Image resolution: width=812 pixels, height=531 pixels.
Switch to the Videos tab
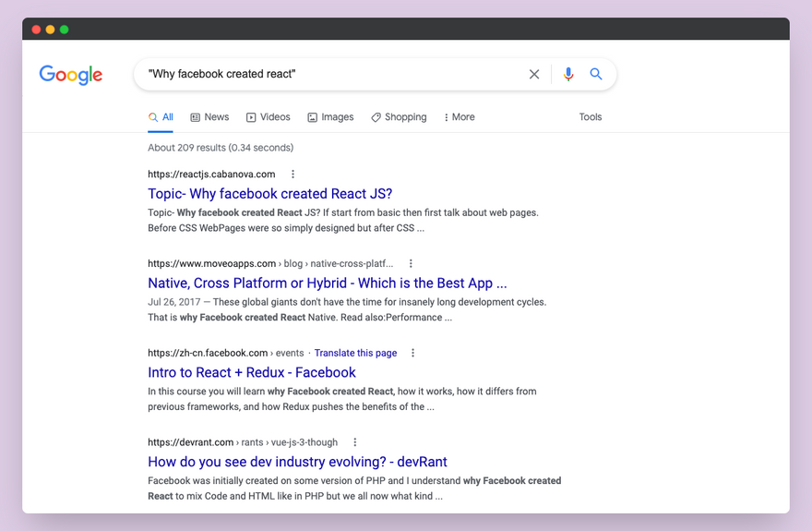pyautogui.click(x=268, y=117)
